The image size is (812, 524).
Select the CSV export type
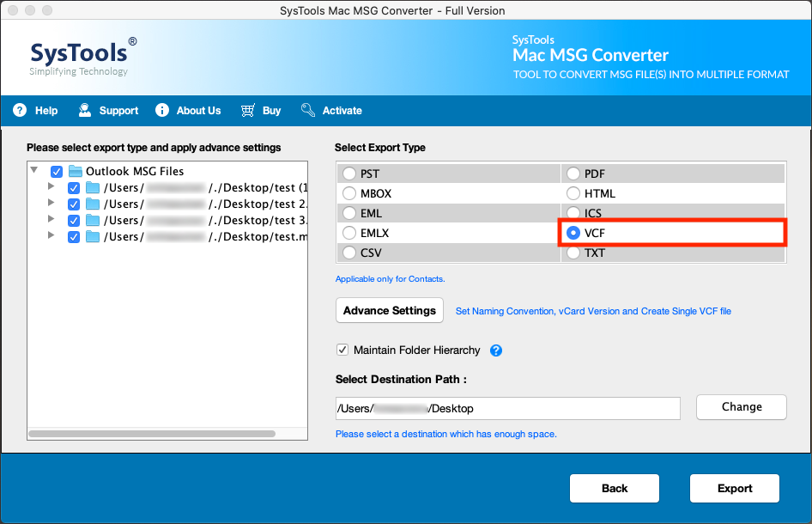tap(349, 253)
